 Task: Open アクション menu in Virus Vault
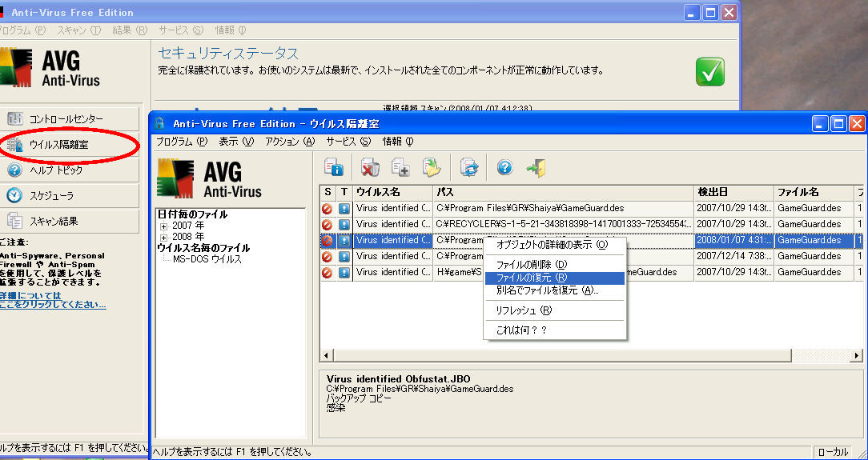tap(290, 142)
